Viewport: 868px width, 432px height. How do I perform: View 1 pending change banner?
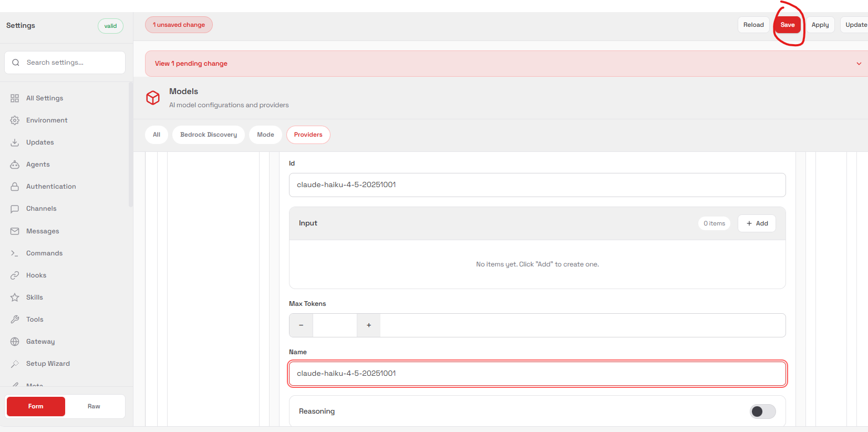507,64
